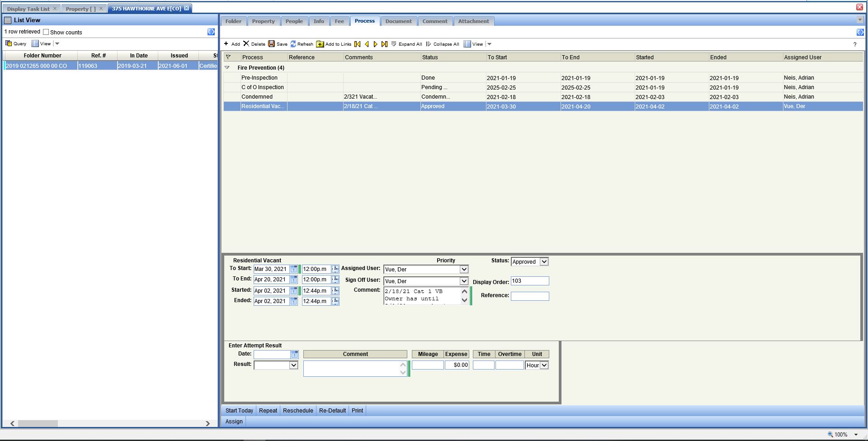Save the process record
The height and width of the screenshot is (441, 868).
272,44
